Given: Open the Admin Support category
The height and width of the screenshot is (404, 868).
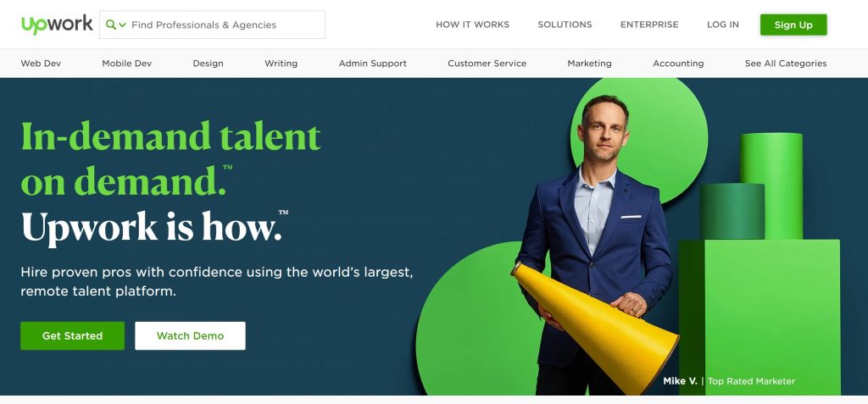Looking at the screenshot, I should click(x=373, y=64).
